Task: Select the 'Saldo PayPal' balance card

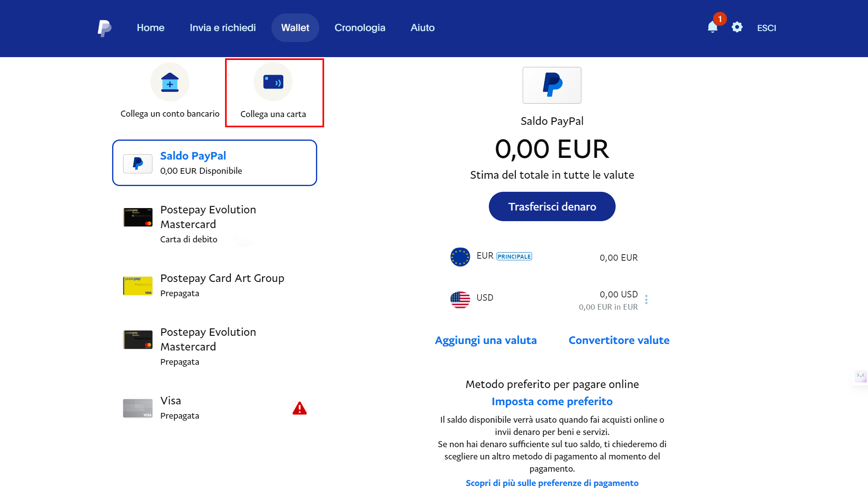Action: point(214,163)
